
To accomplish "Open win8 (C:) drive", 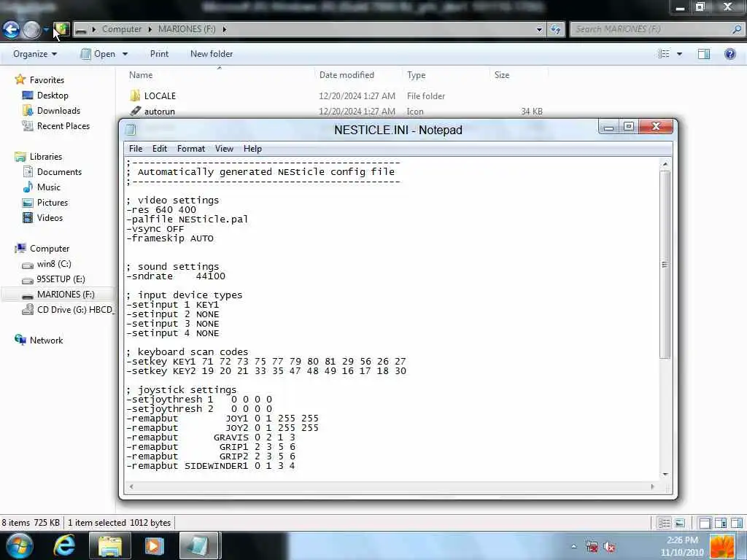I will pos(54,263).
